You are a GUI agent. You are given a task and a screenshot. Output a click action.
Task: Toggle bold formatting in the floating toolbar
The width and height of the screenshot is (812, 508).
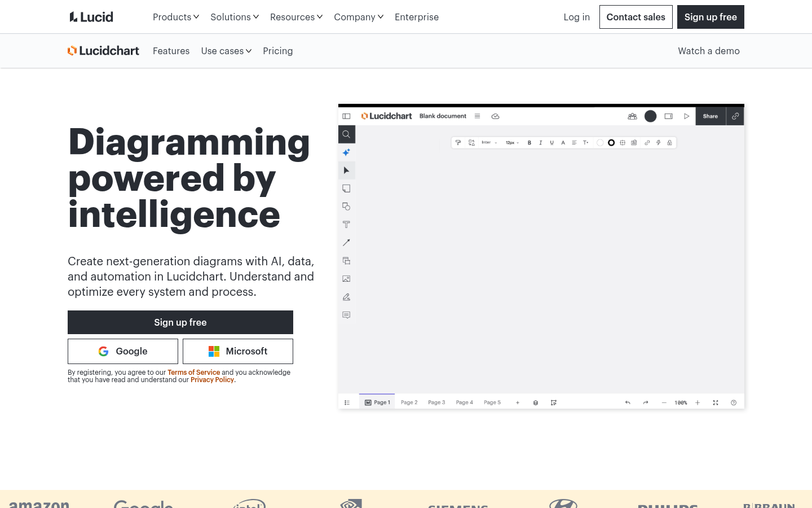529,143
